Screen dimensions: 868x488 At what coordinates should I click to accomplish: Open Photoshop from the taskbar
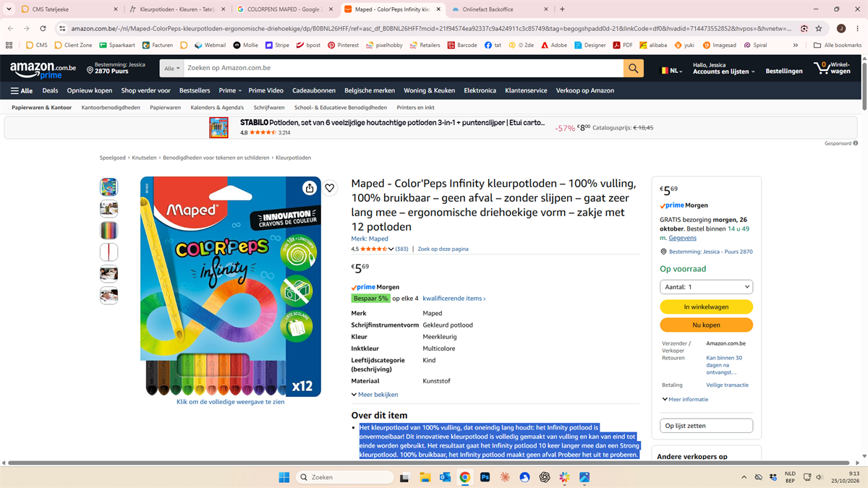(x=485, y=477)
